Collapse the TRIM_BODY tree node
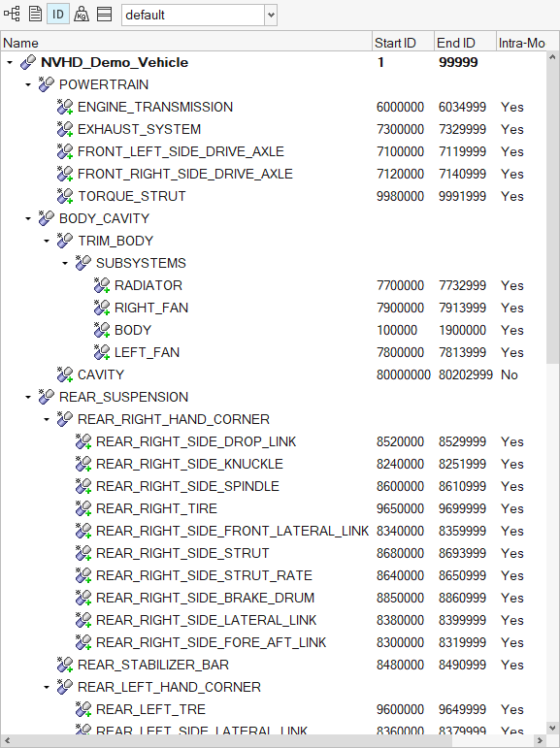 [x=47, y=241]
